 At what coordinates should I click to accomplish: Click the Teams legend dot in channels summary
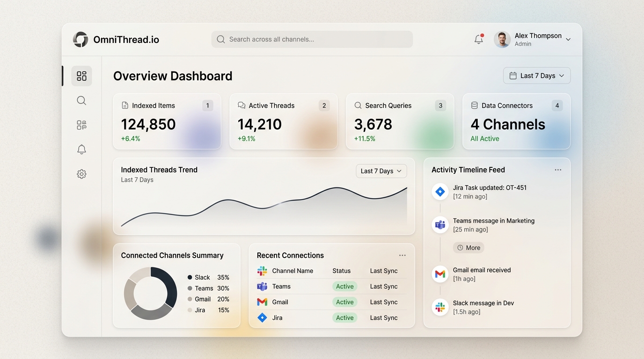pos(190,288)
